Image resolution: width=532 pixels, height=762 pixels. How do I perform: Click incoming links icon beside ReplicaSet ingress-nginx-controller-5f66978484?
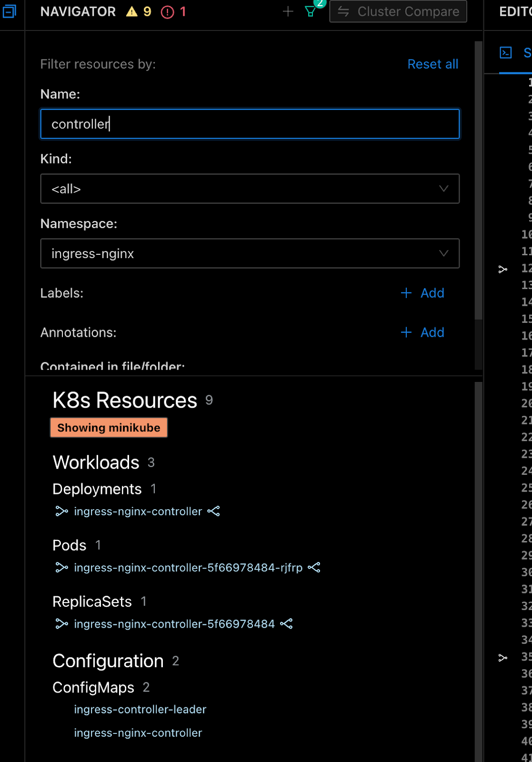point(62,624)
